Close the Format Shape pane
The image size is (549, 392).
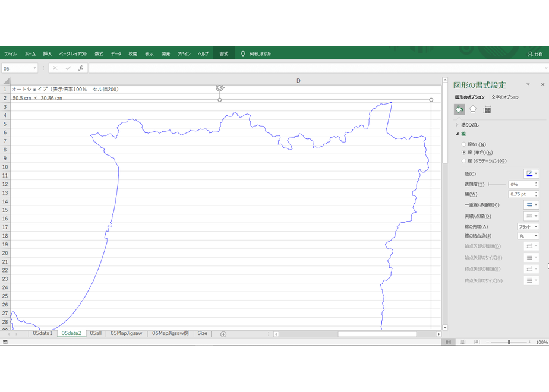coord(542,84)
